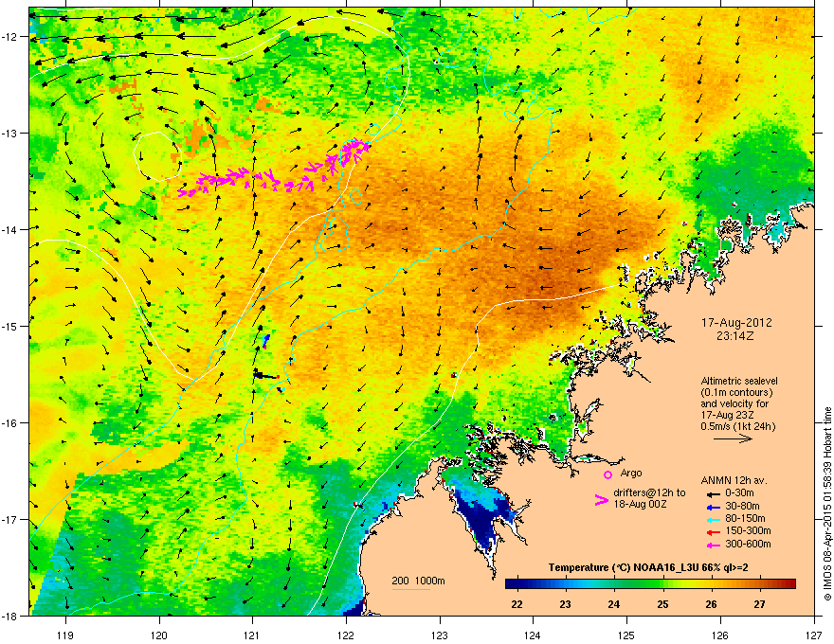The width and height of the screenshot is (834, 644).
Task: Click the latitude axis label '-16'
Action: tap(9, 423)
